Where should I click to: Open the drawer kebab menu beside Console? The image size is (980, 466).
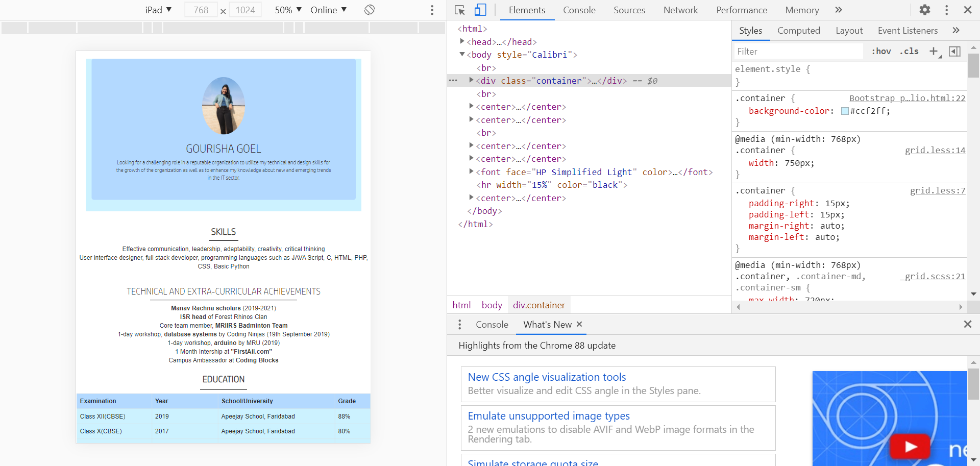click(459, 324)
